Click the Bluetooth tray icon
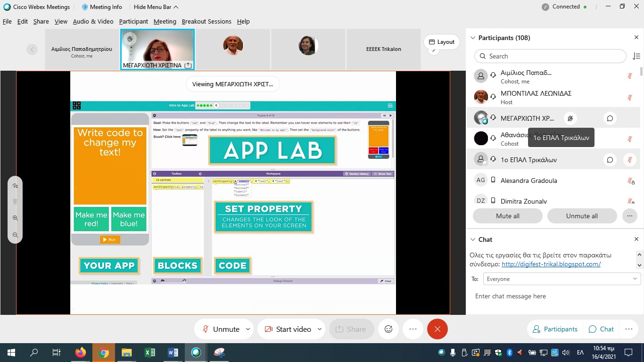The height and width of the screenshot is (362, 644). [x=509, y=353]
